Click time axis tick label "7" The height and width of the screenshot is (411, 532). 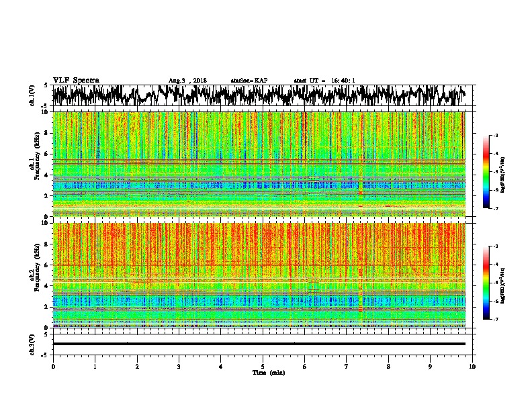347,367
